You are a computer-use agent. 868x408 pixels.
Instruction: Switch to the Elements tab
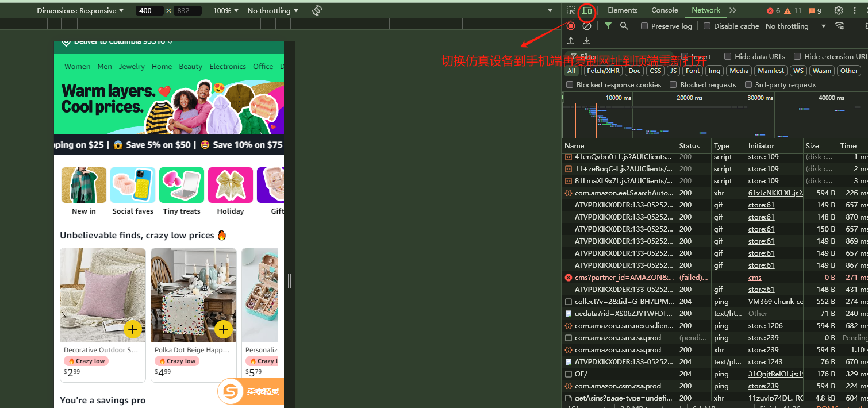coord(623,10)
